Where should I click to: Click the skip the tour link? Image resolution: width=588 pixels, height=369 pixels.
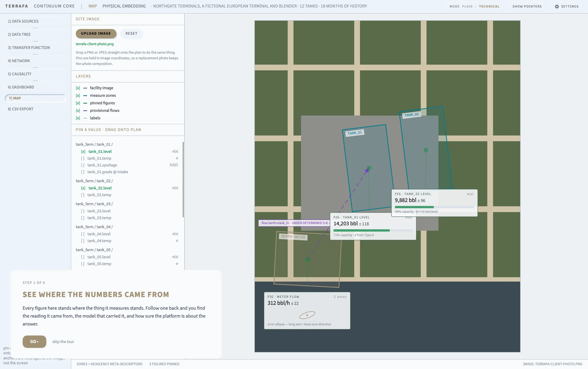click(x=63, y=341)
